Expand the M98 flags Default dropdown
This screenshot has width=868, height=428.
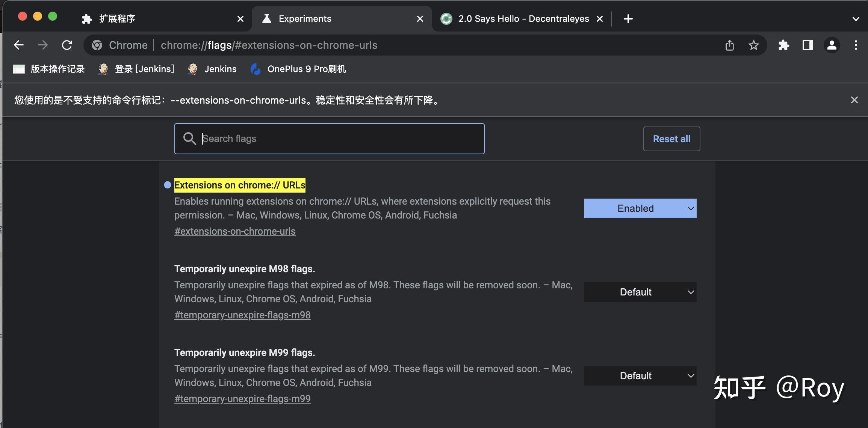coord(640,292)
